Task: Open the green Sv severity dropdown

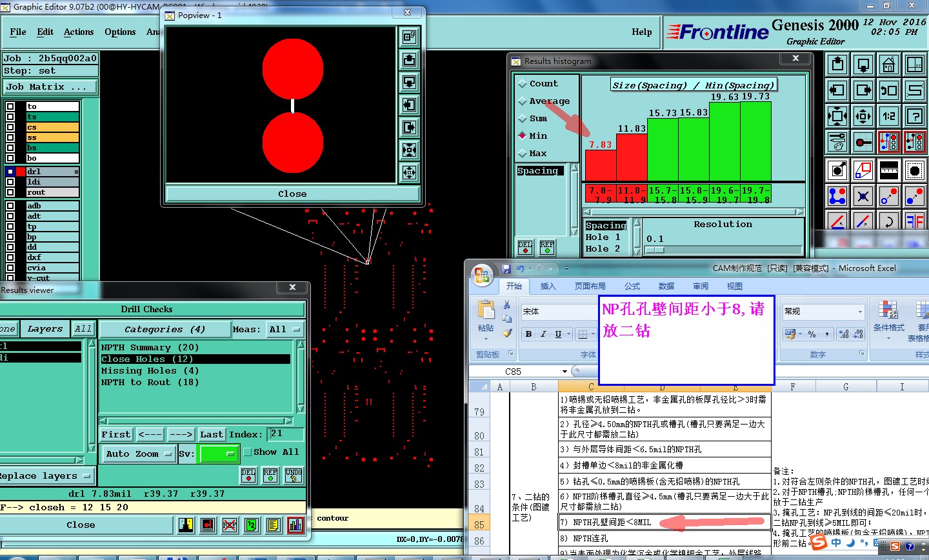Action: coord(219,454)
